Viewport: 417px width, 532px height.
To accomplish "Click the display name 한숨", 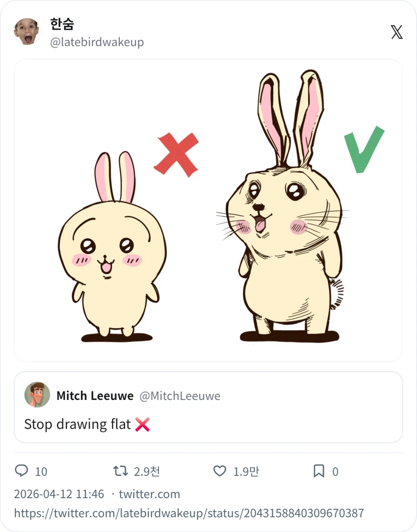I will pos(62,24).
